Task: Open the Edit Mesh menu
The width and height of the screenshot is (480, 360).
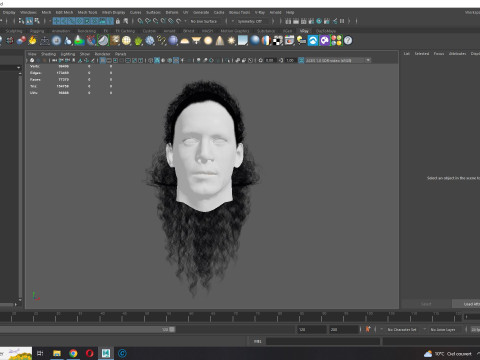Action: [x=64, y=12]
